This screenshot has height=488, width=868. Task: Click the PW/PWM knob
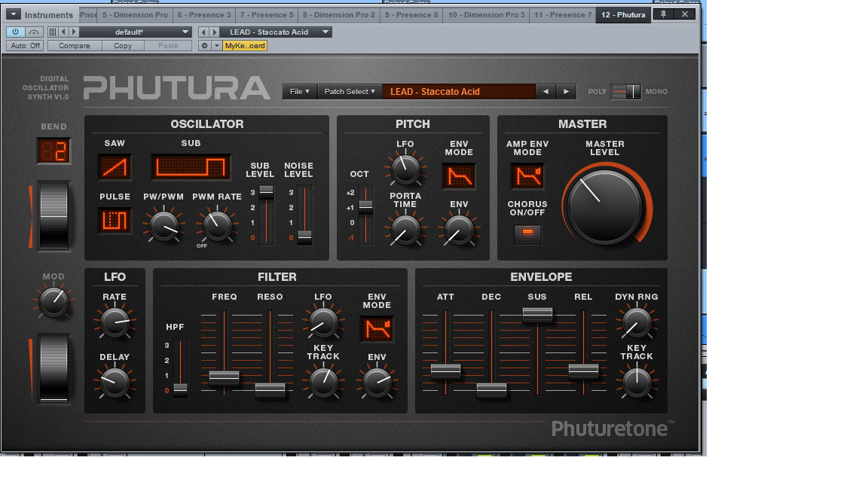164,225
